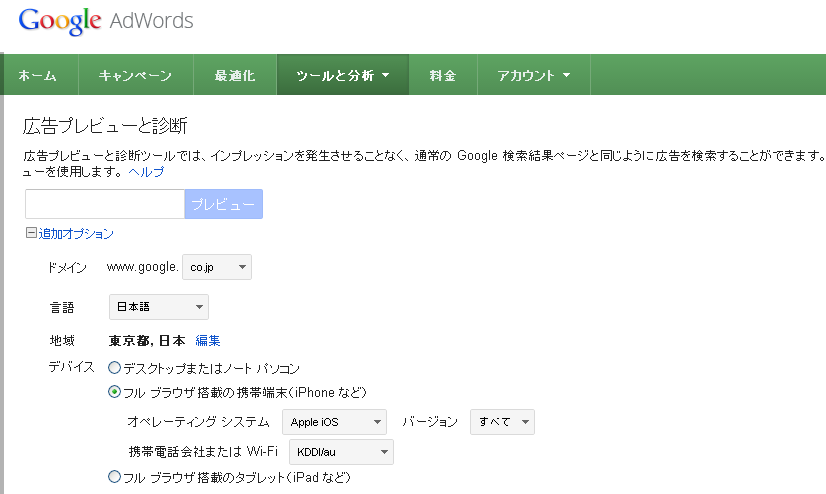Viewport: 826px width, 494px height.
Task: Click the 追加オプション link text
Action: point(76,234)
